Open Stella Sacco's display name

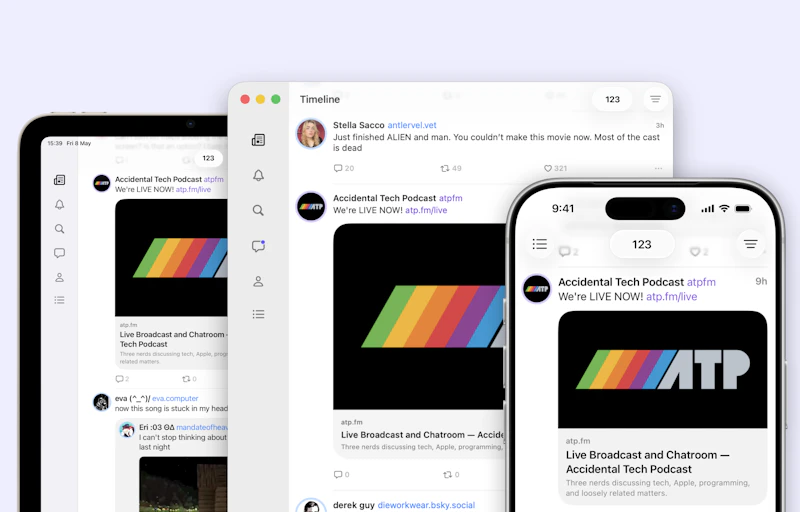pyautogui.click(x=359, y=125)
